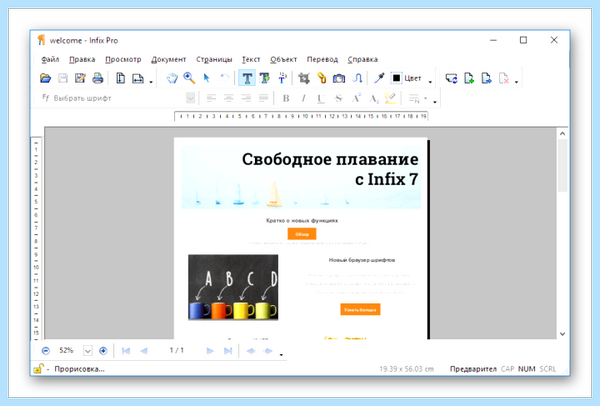This screenshot has width=600, height=406.
Task: Click the insert page plus icon
Action: tap(469, 78)
